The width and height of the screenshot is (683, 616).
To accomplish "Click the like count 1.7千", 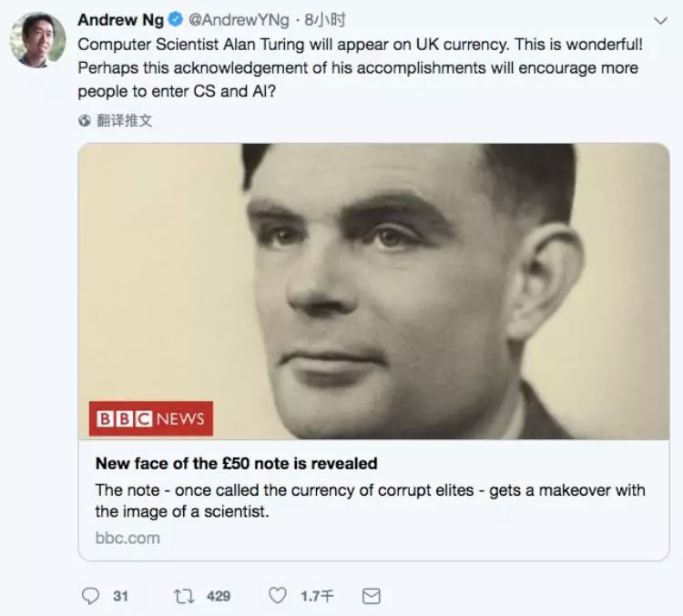I will coord(316,596).
